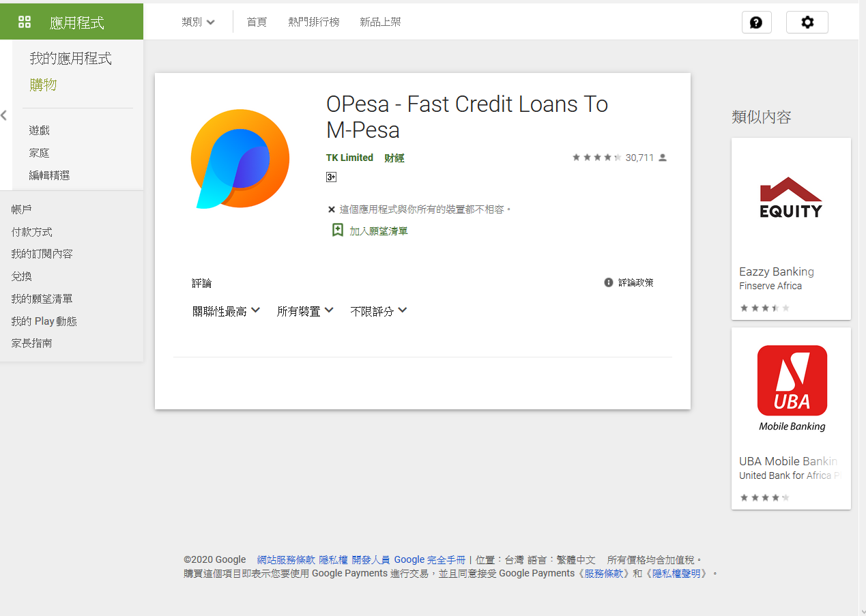Open 網站服務條款 in the footer
This screenshot has height=616, width=866.
(x=286, y=560)
